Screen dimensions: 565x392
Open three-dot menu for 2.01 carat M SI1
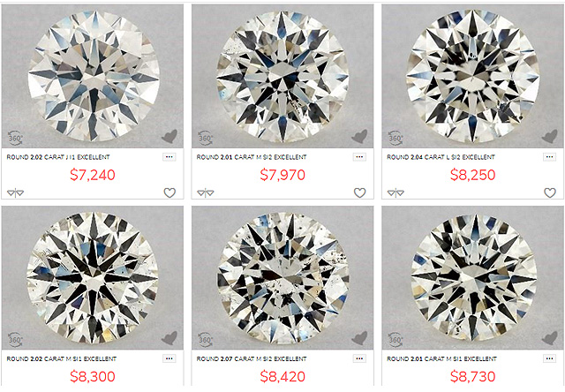[x=550, y=358]
